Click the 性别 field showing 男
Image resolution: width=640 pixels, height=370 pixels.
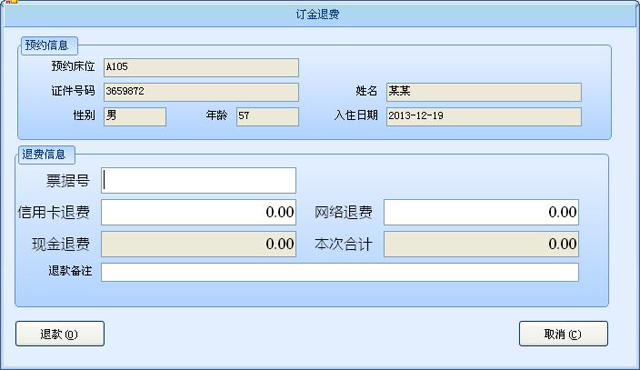[135, 117]
